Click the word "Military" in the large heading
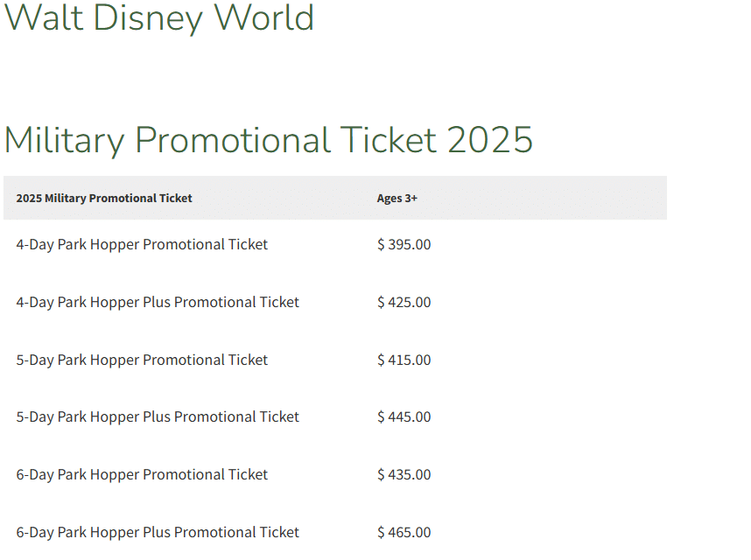Image resolution: width=751 pixels, height=560 pixels. (x=64, y=140)
